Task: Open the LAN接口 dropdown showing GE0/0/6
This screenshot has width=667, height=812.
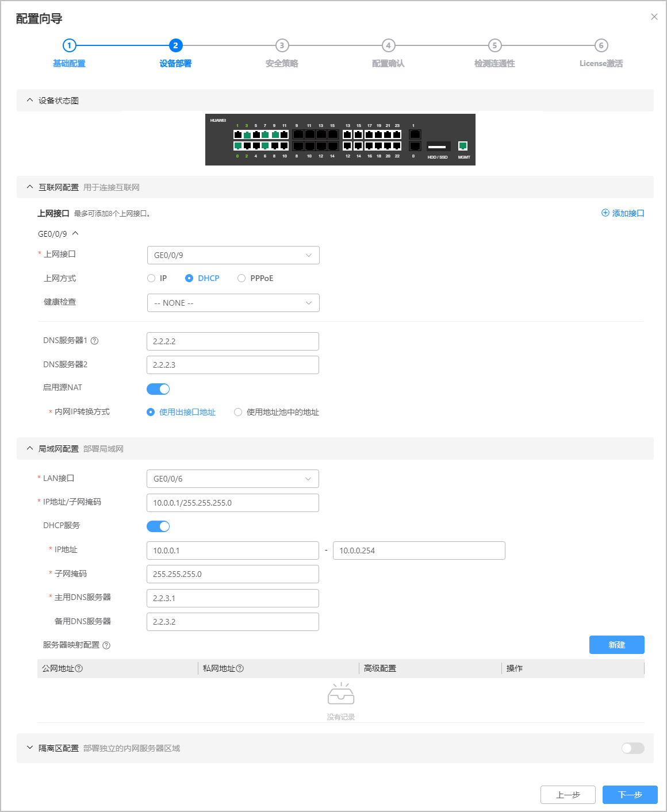Action: point(233,479)
